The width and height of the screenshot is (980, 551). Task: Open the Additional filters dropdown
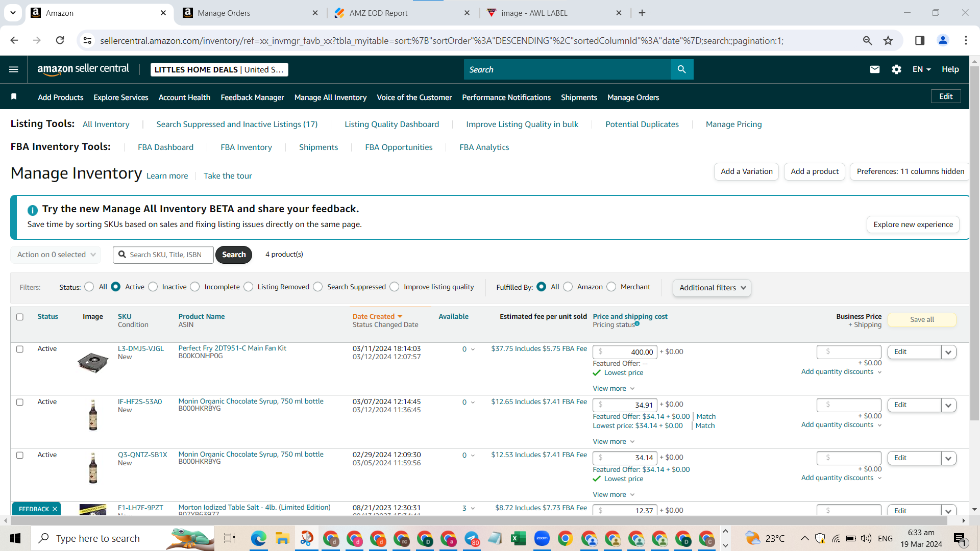(x=712, y=288)
